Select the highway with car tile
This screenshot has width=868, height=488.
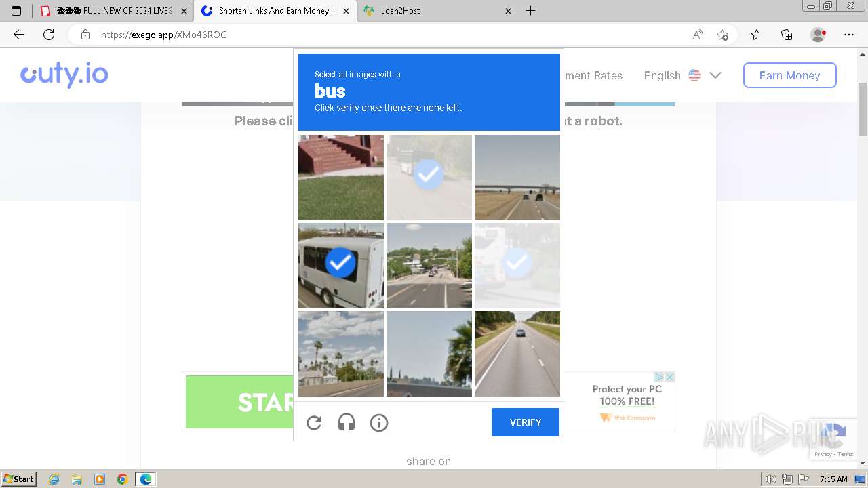click(x=517, y=354)
